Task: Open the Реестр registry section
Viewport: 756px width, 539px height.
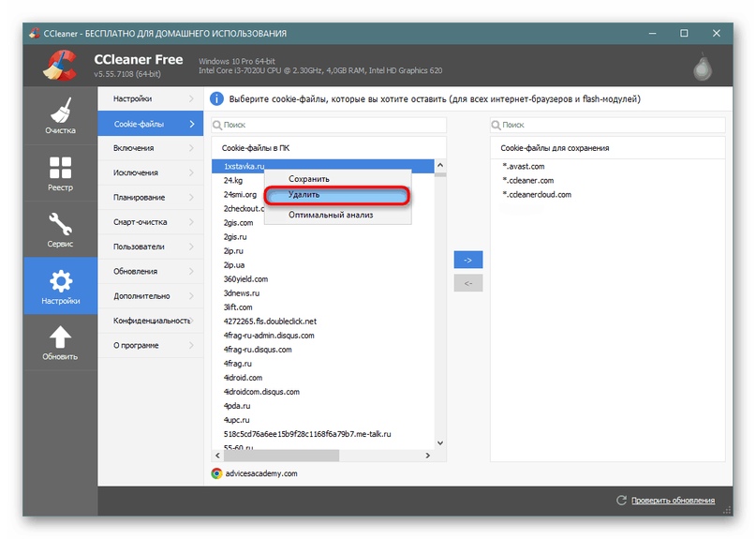Action: (60, 173)
